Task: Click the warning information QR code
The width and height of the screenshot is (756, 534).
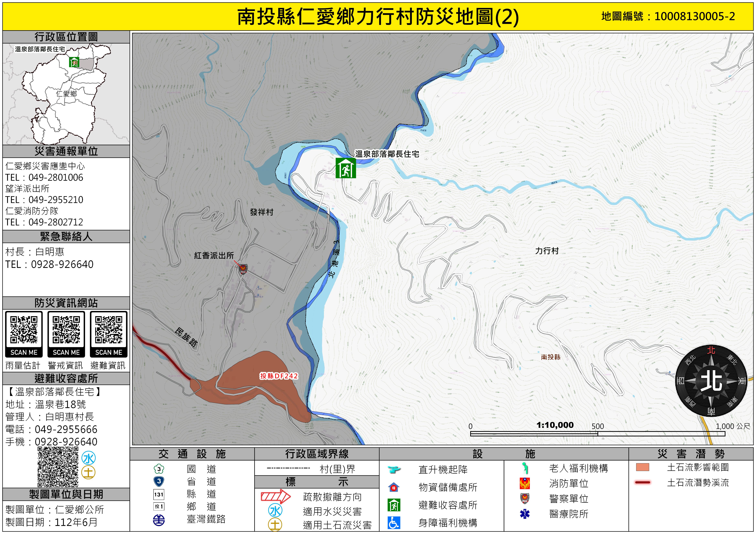Action: point(66,330)
